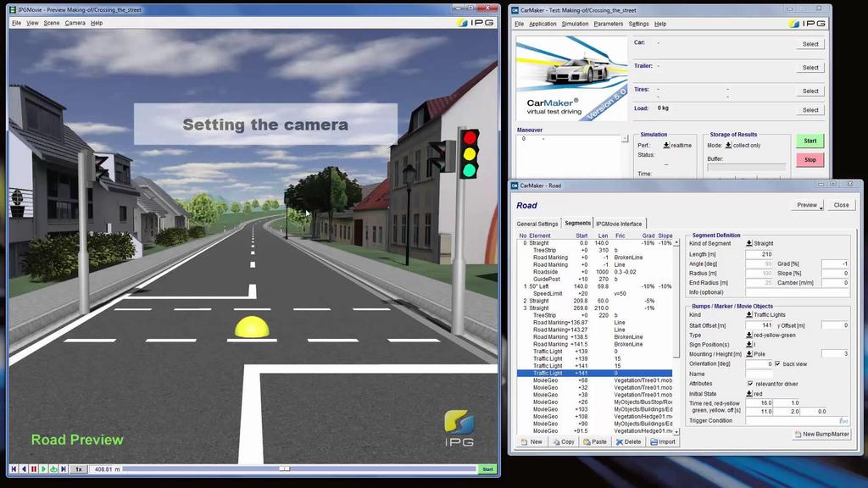Click the play-backward arrow in IPGMovie
Screen dimensions: 868x488
(x=24, y=469)
